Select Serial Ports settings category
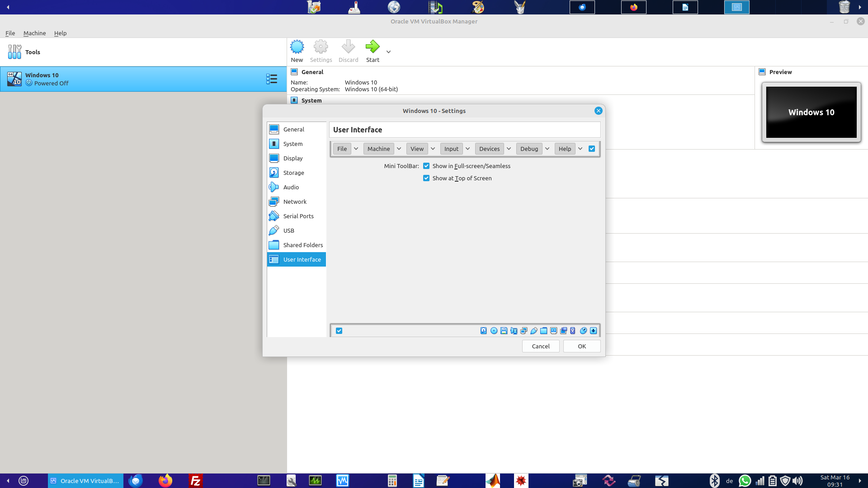Image resolution: width=868 pixels, height=488 pixels. 297,216
